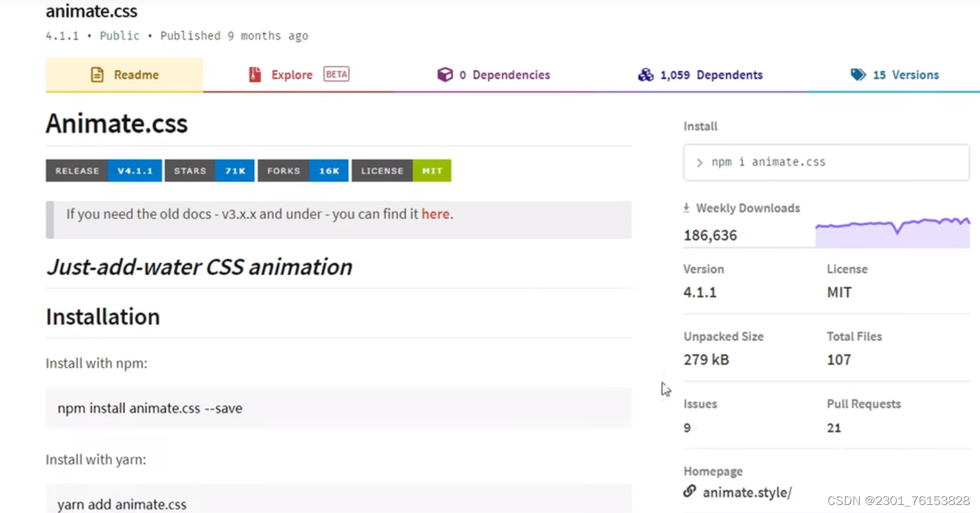Image resolution: width=980 pixels, height=513 pixels.
Task: Click the 'Published 9 months ago' text
Action: tap(234, 36)
